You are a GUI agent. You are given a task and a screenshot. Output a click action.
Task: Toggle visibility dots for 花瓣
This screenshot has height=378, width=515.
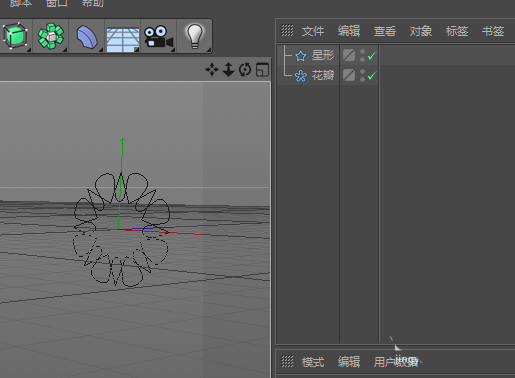(x=362, y=75)
